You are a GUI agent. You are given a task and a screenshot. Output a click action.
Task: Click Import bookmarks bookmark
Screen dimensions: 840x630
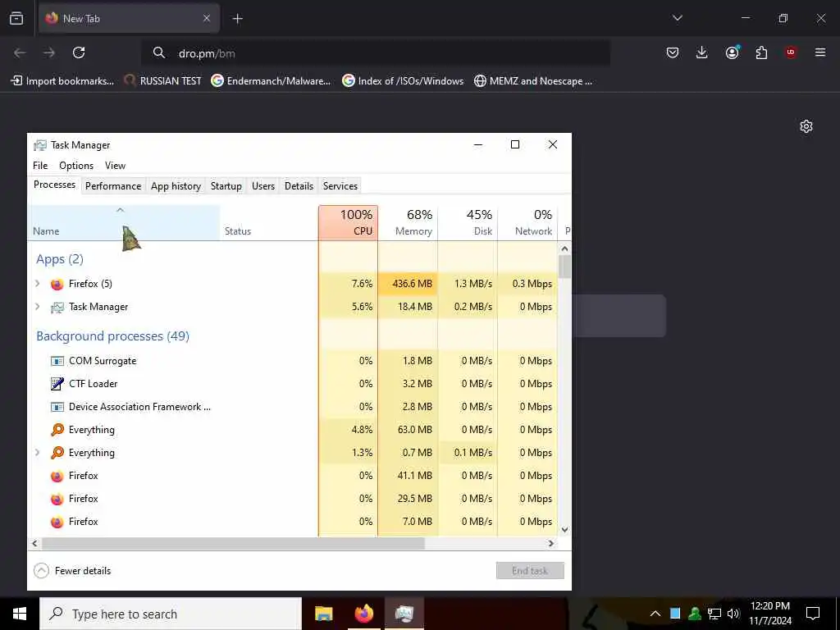coord(62,81)
